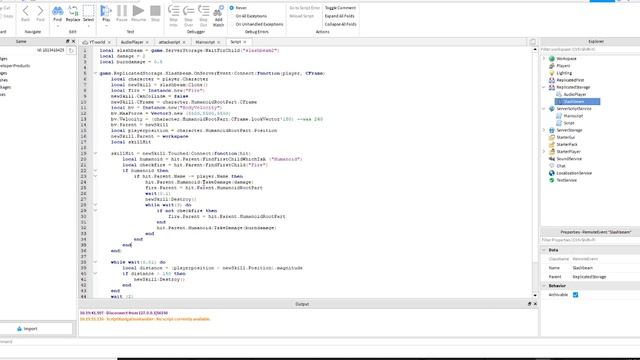640x360 pixels.
Task: Collapse the code fold at line 5
Action: [96, 73]
